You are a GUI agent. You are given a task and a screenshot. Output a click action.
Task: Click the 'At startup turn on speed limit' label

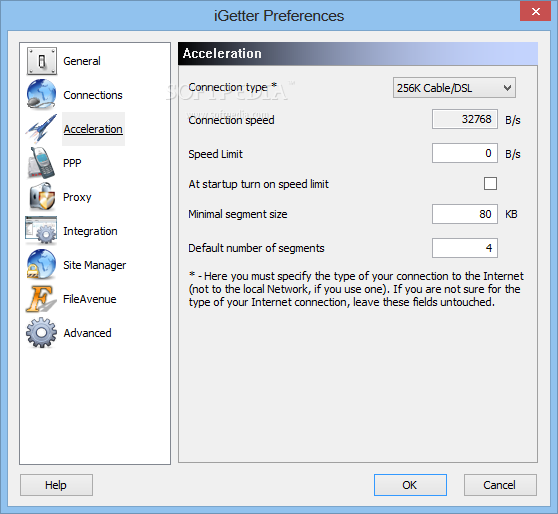[259, 184]
